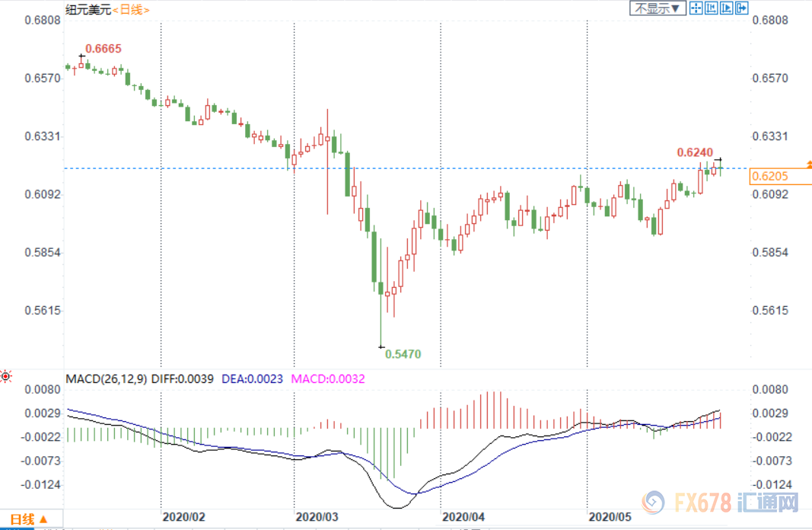Click the crosshair cursor icon
Viewport: 812px width, 530px height.
tap(696, 8)
